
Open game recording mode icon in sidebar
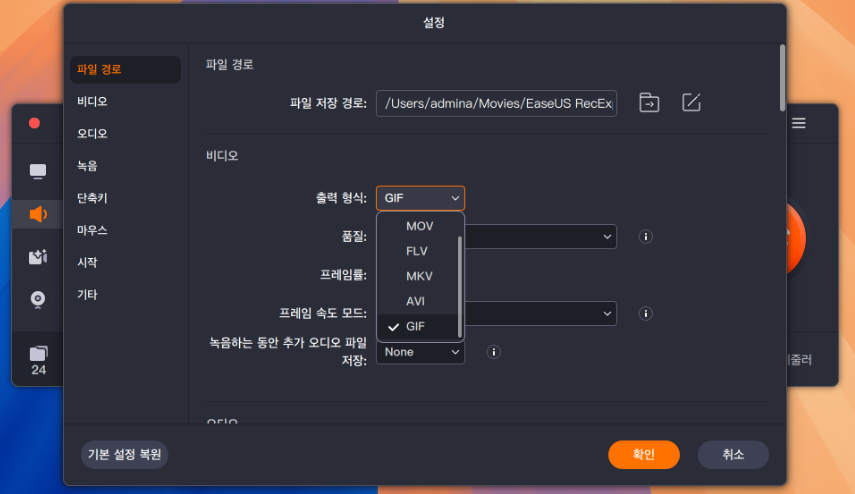click(38, 256)
